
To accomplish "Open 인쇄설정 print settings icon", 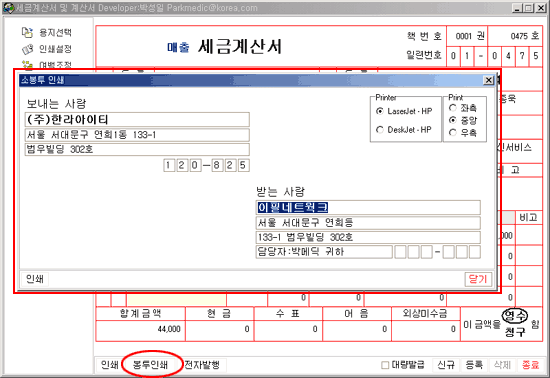I will click(x=27, y=49).
